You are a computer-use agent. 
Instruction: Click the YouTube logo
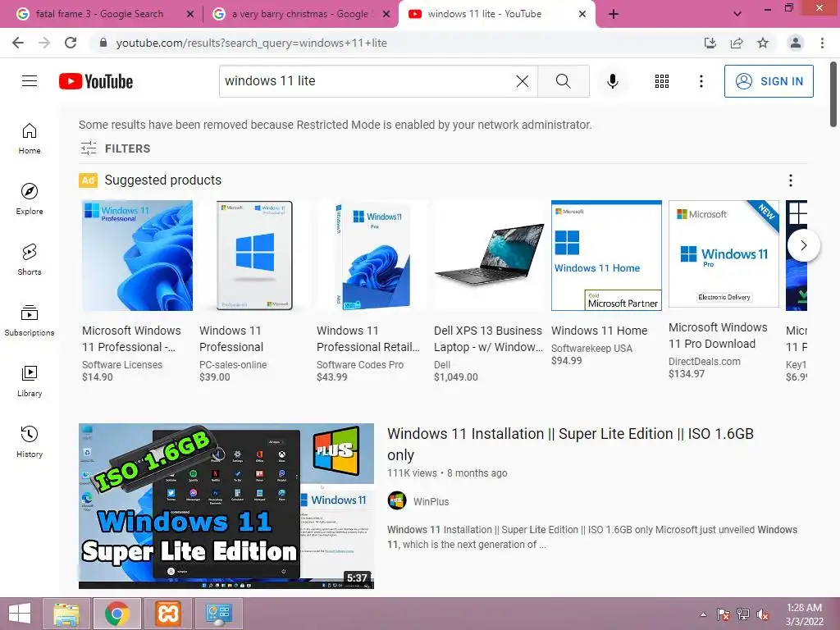96,81
